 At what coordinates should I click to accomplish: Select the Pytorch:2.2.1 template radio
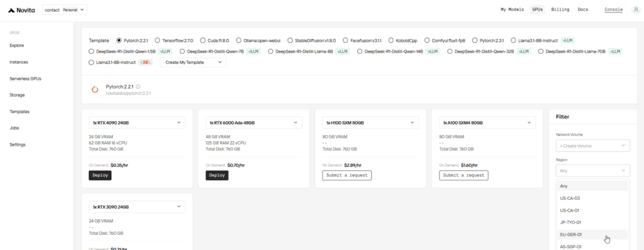119,40
